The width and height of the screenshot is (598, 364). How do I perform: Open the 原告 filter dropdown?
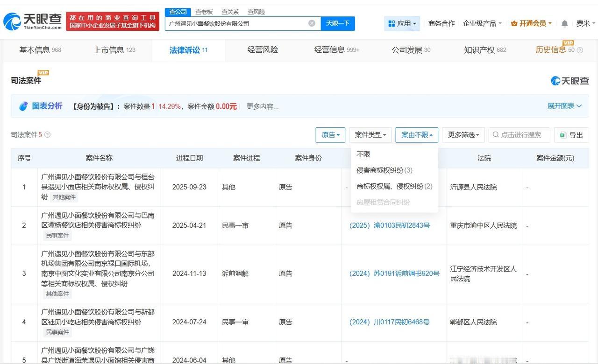[330, 135]
